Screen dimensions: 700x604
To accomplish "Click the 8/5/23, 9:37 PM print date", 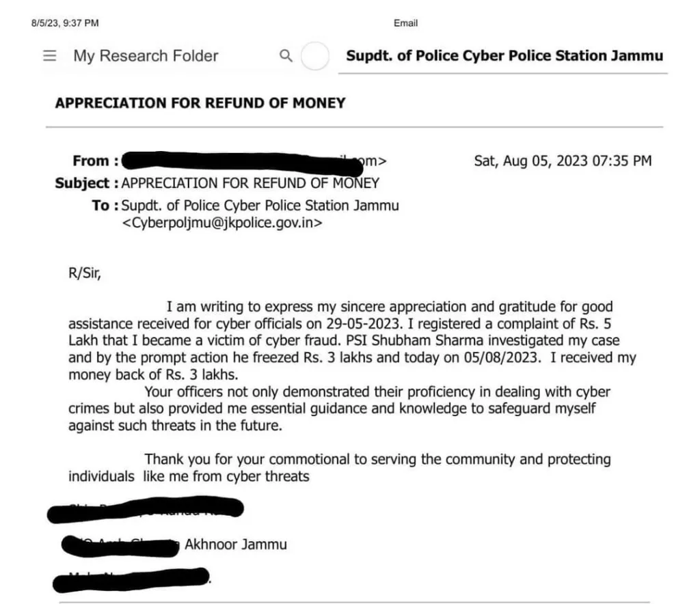I will coord(65,23).
